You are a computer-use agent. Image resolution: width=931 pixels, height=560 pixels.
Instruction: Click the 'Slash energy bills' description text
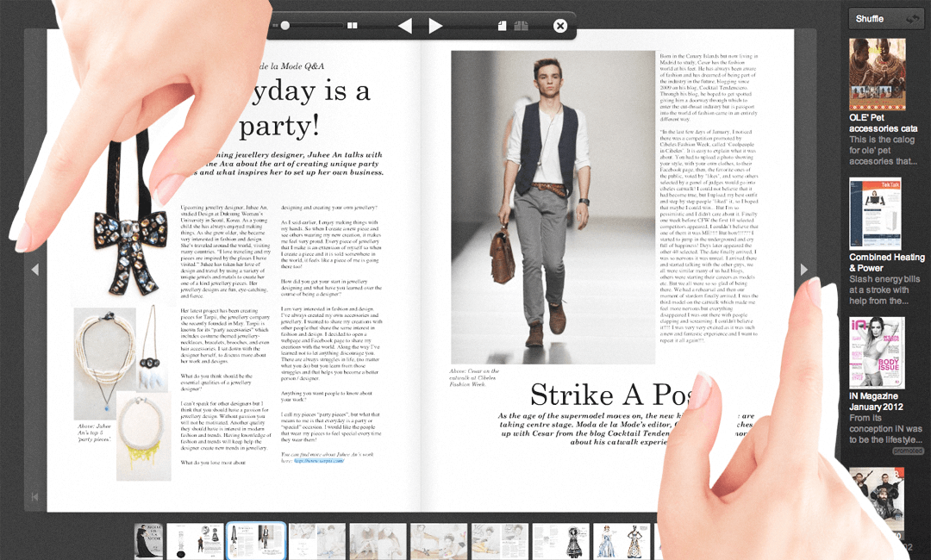tap(884, 290)
